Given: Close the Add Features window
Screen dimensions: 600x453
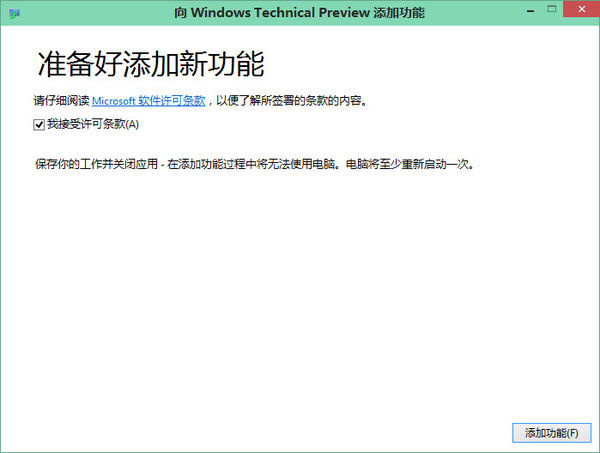Looking at the screenshot, I should coord(581,9).
